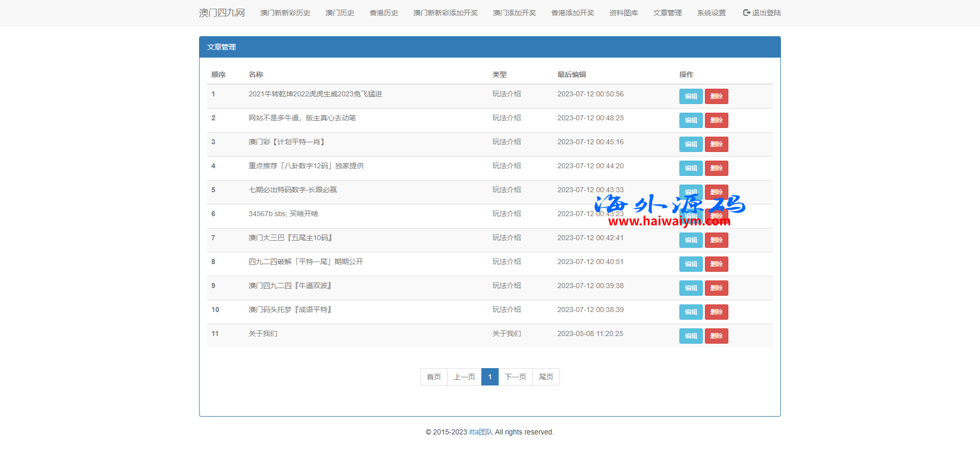Click 上一页 previous page button

click(x=464, y=377)
